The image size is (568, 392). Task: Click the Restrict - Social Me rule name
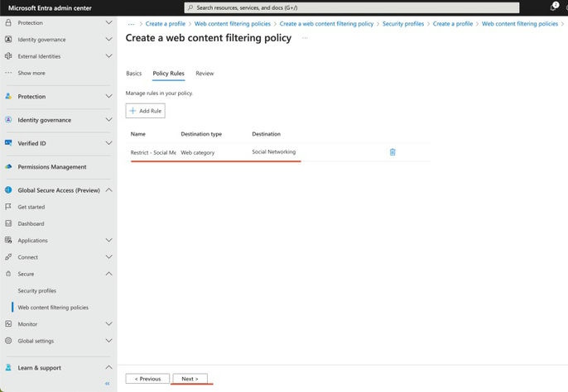(153, 152)
